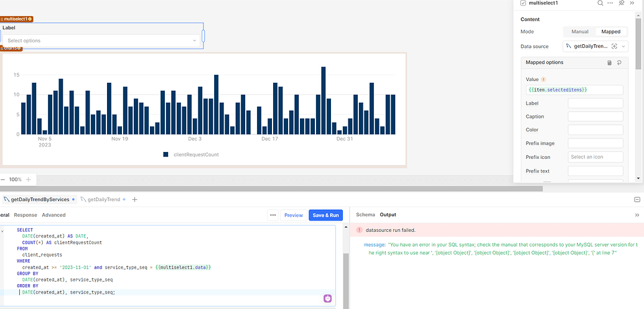
Task: Click the Color input field
Action: point(595,130)
